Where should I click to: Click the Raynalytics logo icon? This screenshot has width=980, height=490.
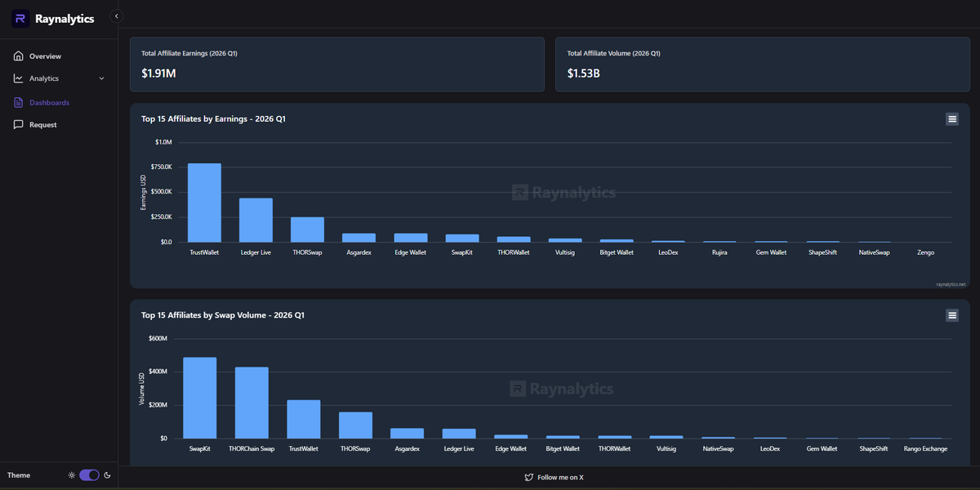(20, 19)
